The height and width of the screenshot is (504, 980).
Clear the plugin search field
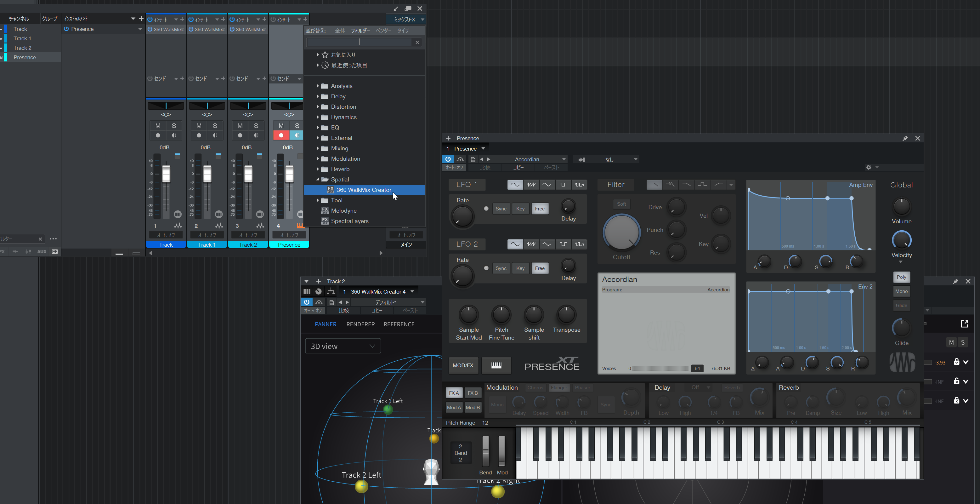(417, 42)
